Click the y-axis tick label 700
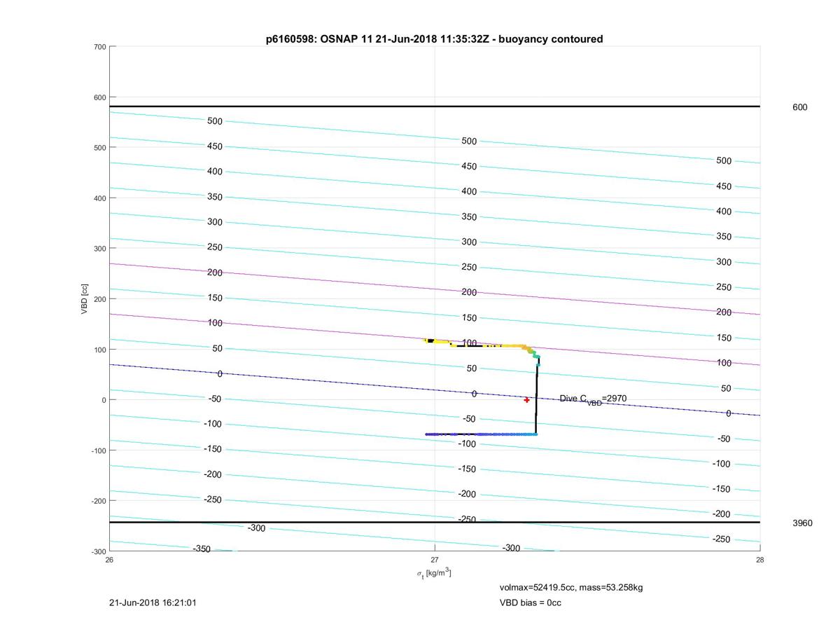Viewport: 840px width, 620px height. (x=99, y=47)
